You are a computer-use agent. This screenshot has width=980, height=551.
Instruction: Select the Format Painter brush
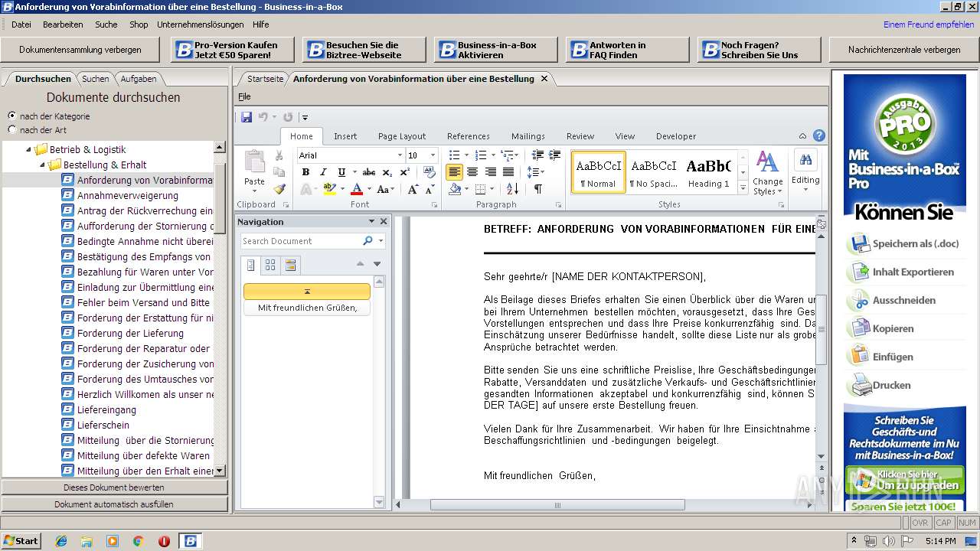click(279, 189)
